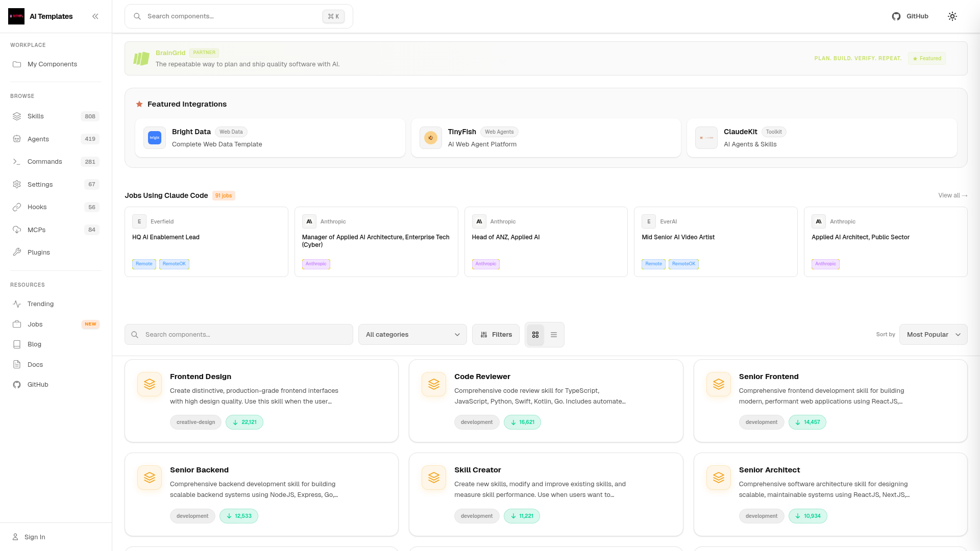Click the Sign In user icon
The height and width of the screenshot is (551, 980).
tap(15, 537)
